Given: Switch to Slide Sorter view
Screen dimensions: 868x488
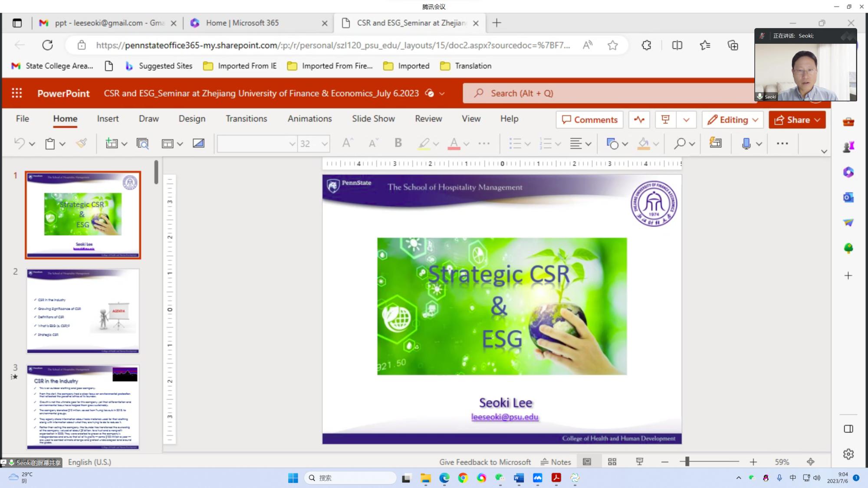Looking at the screenshot, I should point(612,462).
